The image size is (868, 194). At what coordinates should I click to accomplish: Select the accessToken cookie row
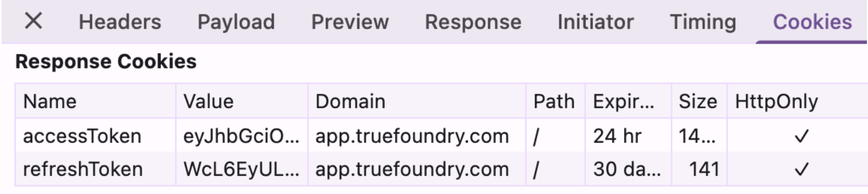[x=442, y=136]
